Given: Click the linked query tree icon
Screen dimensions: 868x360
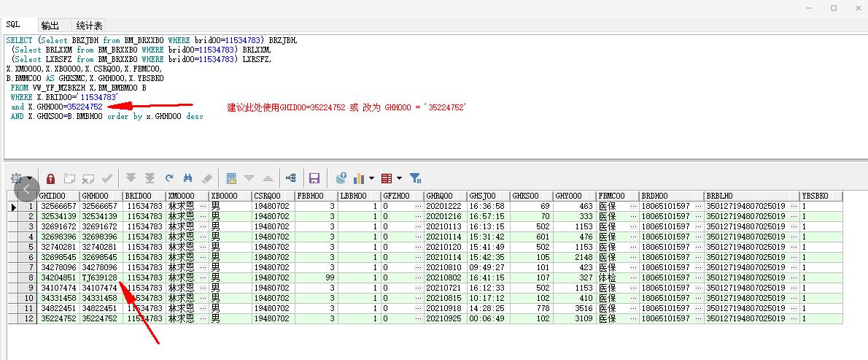Looking at the screenshot, I should 290,178.
